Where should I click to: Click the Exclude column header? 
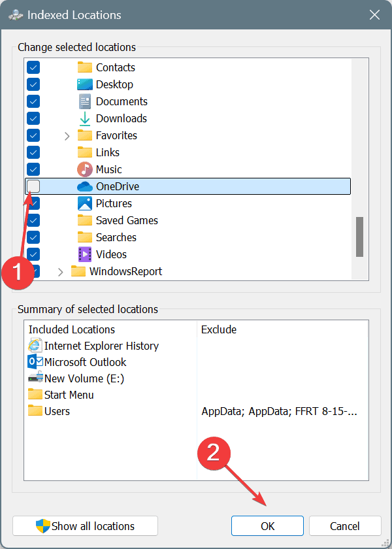click(219, 329)
